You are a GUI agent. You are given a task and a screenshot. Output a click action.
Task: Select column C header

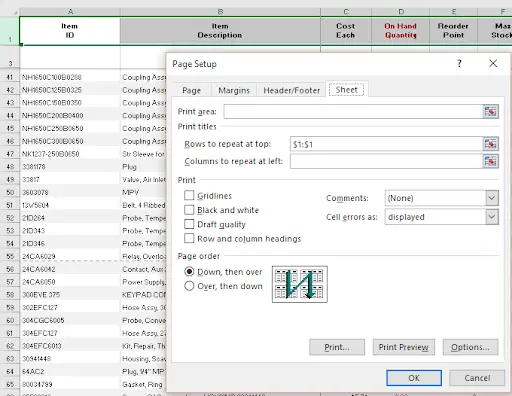click(x=346, y=12)
